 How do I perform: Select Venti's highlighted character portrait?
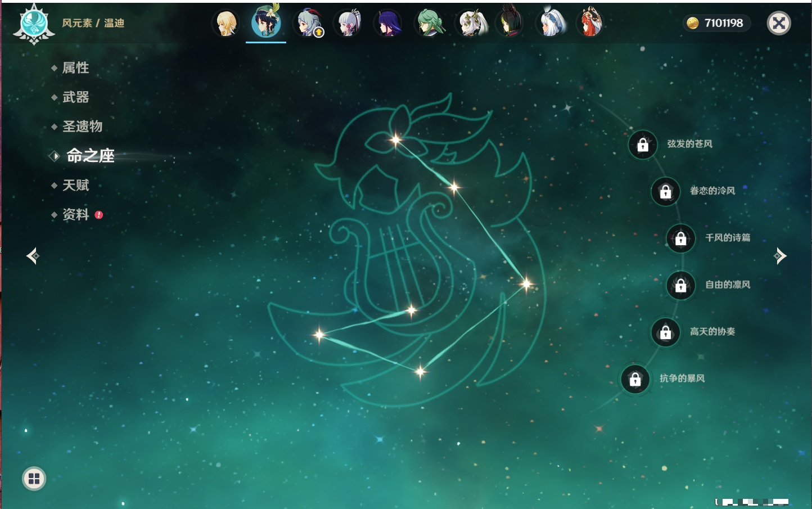tap(266, 22)
